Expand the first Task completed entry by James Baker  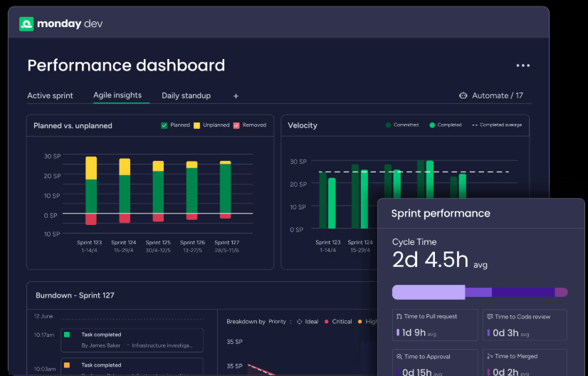tap(132, 340)
